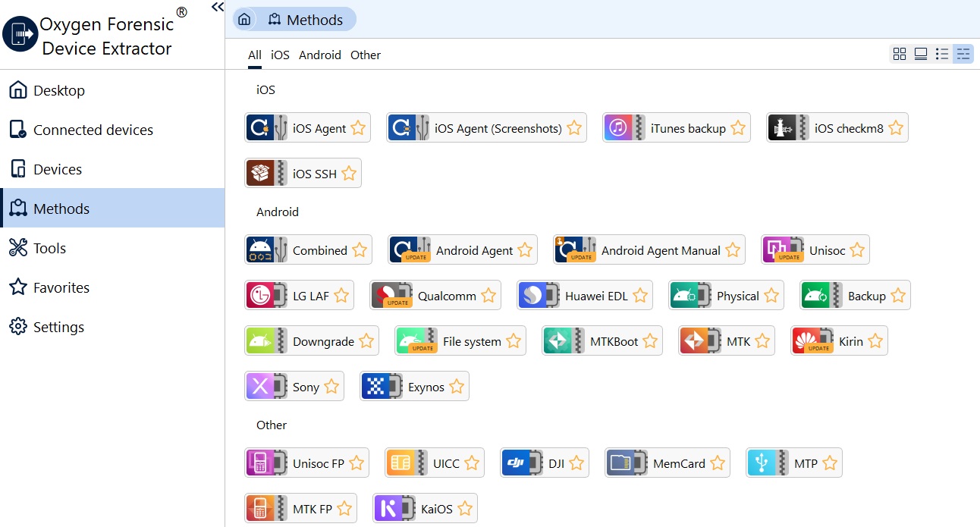The image size is (980, 527).
Task: Toggle favorite star for iOS checkm8
Action: point(896,128)
